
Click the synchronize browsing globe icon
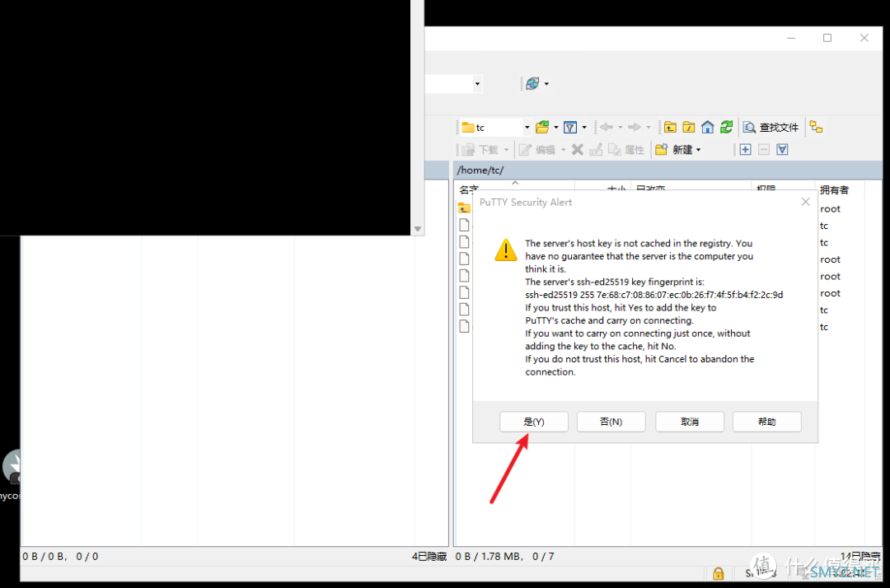click(532, 83)
